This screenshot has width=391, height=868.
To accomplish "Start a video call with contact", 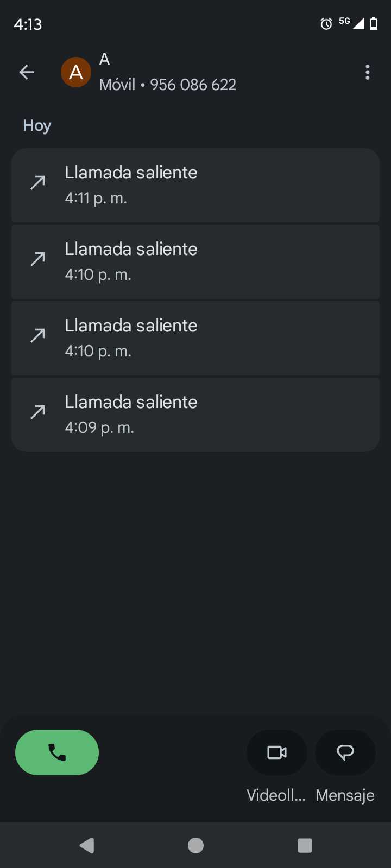I will click(277, 752).
